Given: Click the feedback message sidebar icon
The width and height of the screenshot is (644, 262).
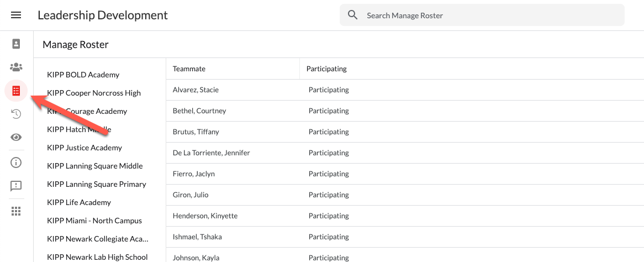Looking at the screenshot, I should click(16, 186).
